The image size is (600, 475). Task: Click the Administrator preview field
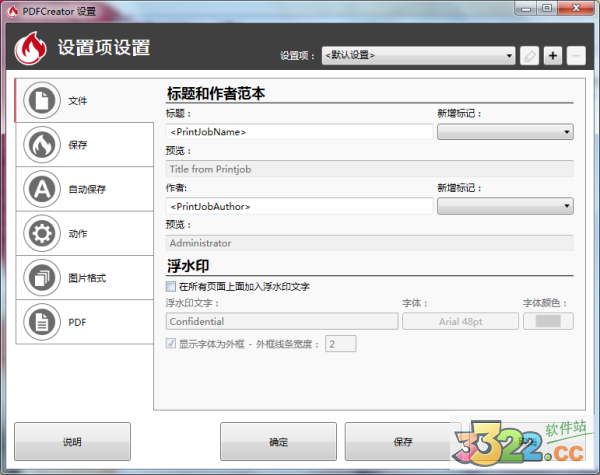pyautogui.click(x=370, y=243)
